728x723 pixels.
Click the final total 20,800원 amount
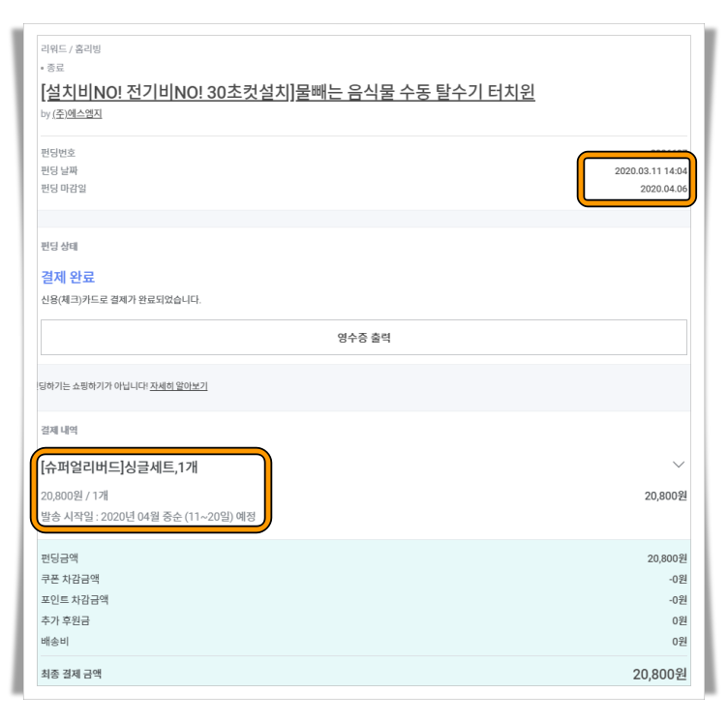[x=660, y=674]
